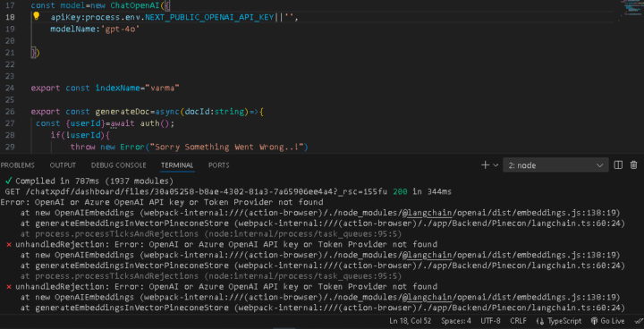Click 'ChatOpenAI' on line 17

[134, 5]
